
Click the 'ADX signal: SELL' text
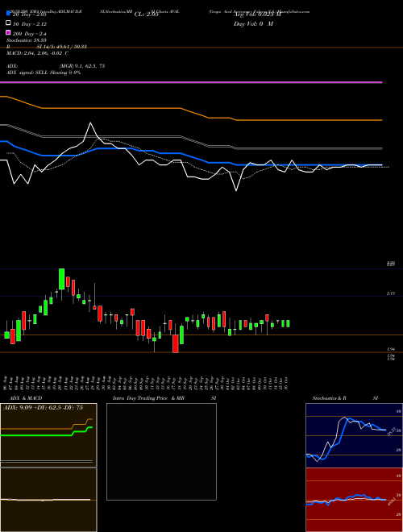[27, 73]
